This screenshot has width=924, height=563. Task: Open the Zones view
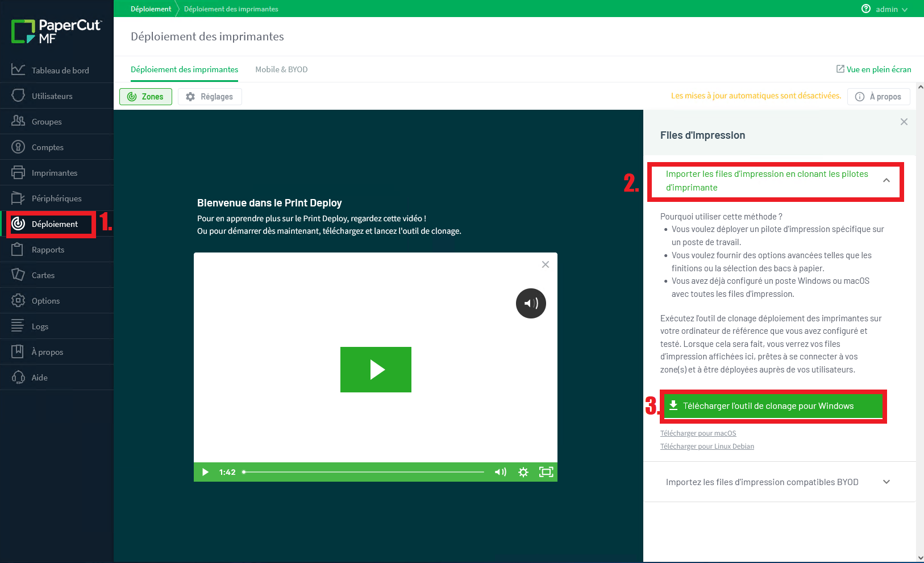coord(145,97)
